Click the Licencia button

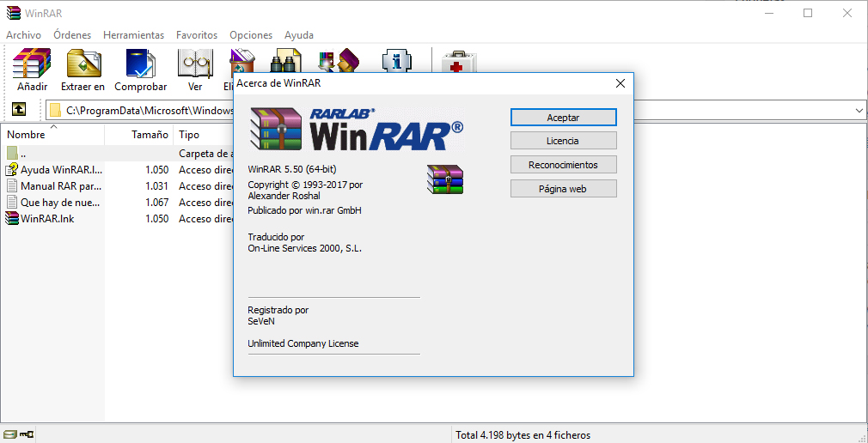[563, 141]
